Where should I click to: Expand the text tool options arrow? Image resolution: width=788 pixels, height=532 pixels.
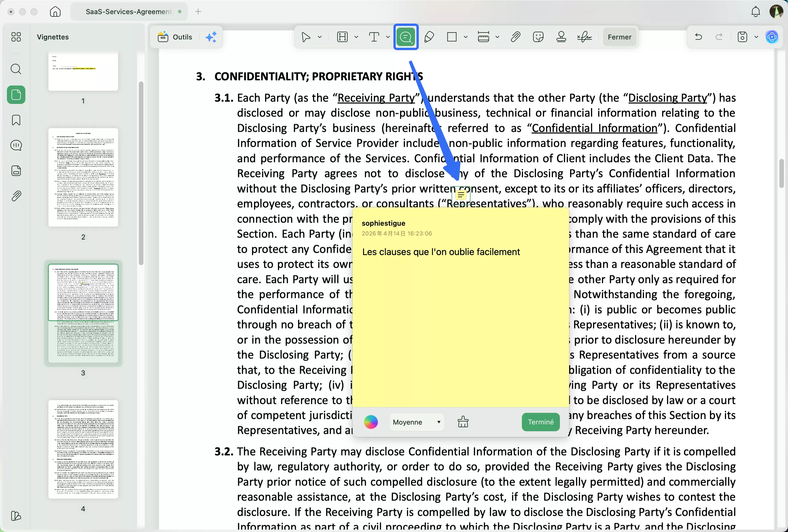click(388, 37)
